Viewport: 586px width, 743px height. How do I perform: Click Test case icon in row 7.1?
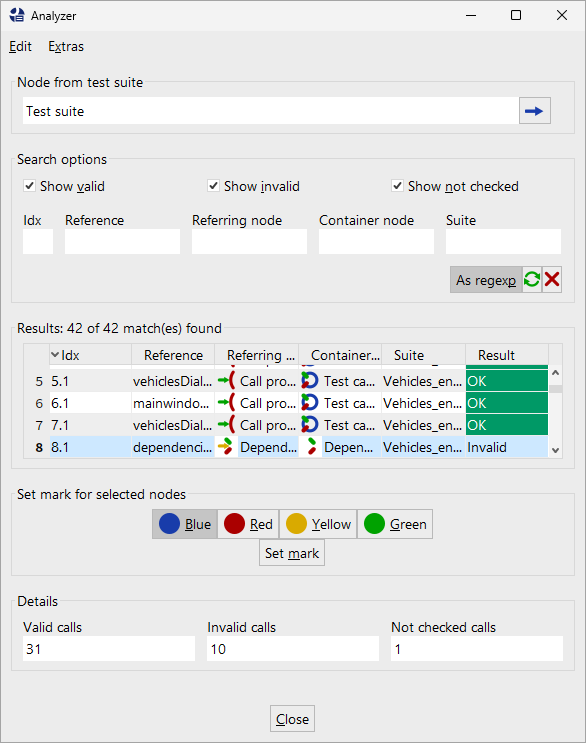pos(310,425)
